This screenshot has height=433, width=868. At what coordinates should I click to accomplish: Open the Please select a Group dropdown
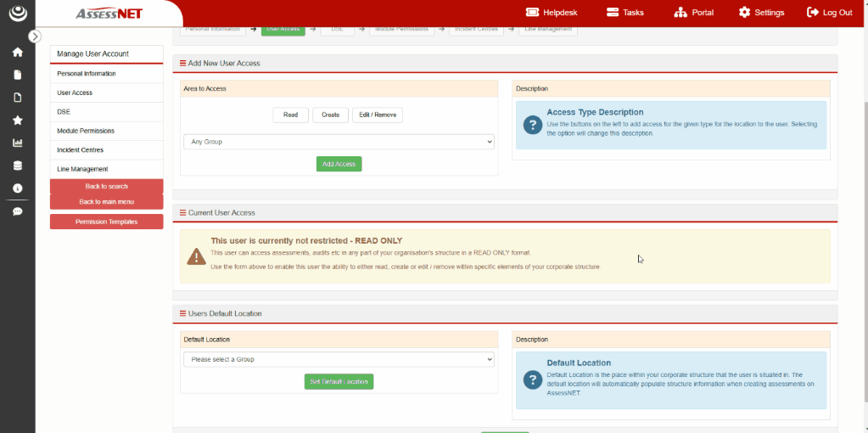[x=339, y=359]
